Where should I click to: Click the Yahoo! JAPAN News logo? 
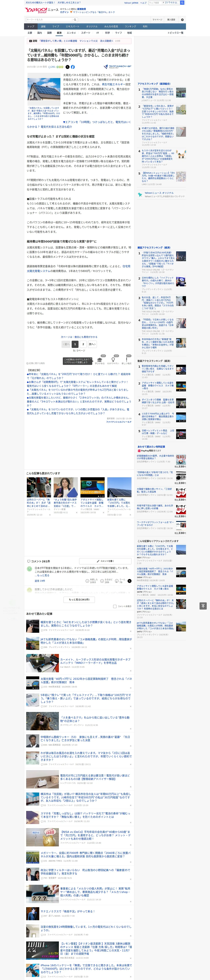point(42,10)
